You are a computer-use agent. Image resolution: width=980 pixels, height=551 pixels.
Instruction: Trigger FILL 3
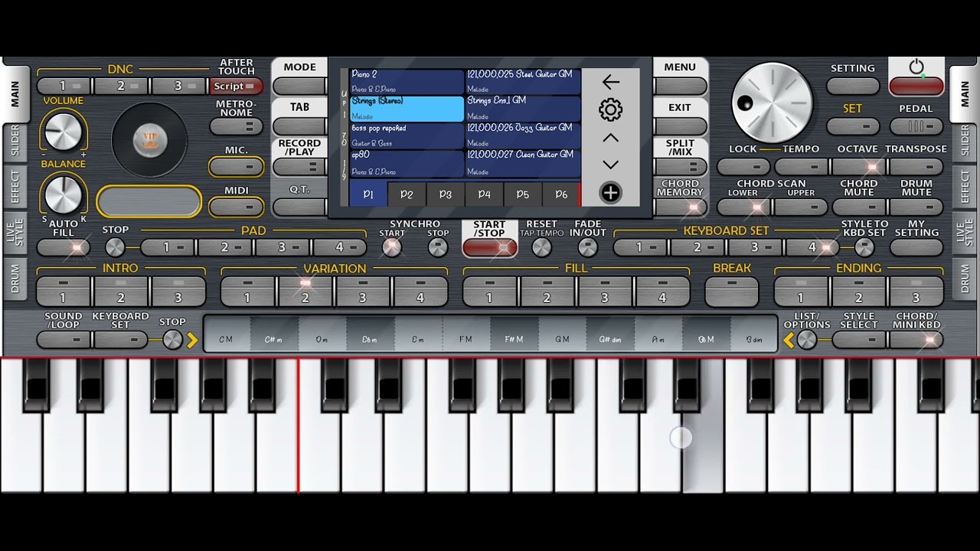pos(605,292)
